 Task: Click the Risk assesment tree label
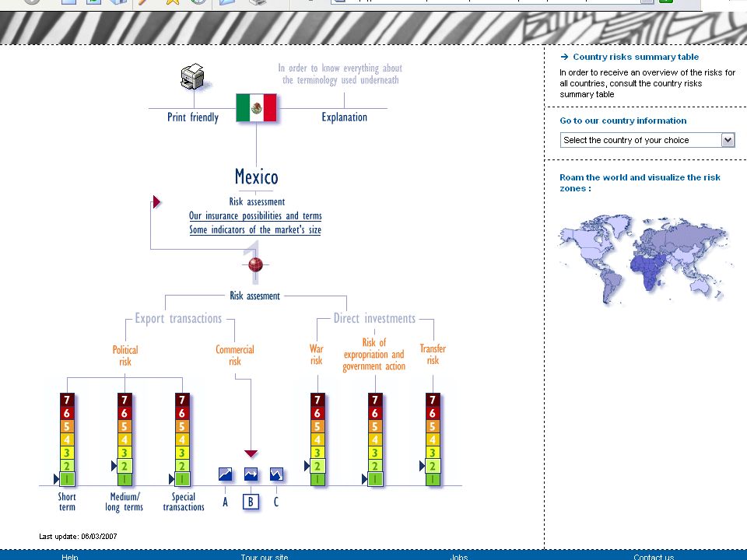255,296
